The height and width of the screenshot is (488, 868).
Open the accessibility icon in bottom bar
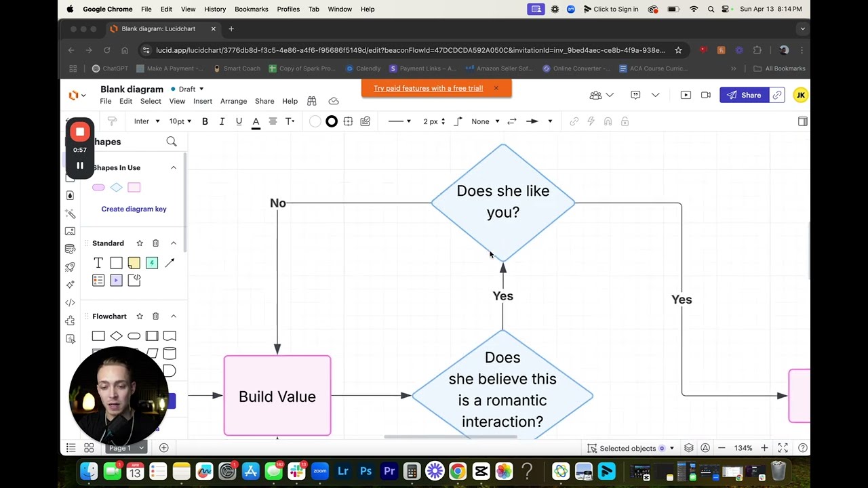click(705, 448)
